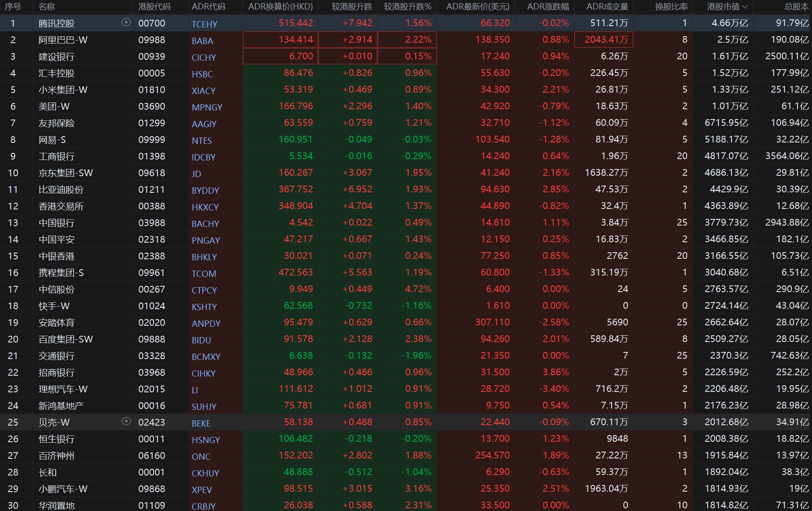Screen dimensions: 812x511
Task: Open the CICHY ADR code link
Action: (204, 58)
